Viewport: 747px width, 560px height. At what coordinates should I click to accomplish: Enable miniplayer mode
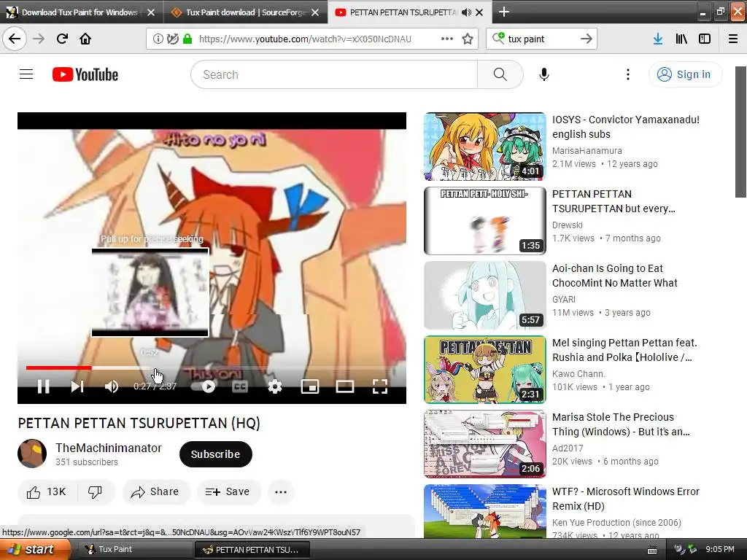(x=309, y=386)
